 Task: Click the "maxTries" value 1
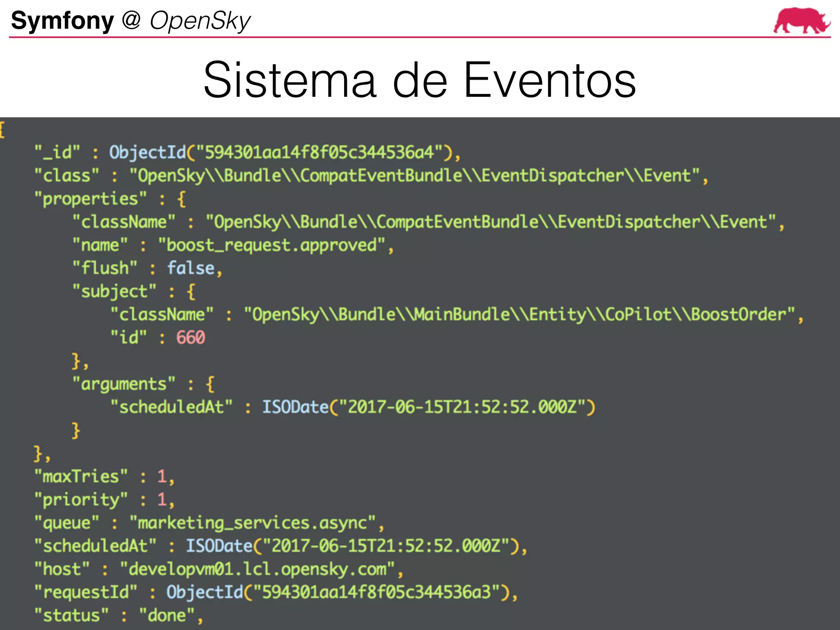[162, 477]
